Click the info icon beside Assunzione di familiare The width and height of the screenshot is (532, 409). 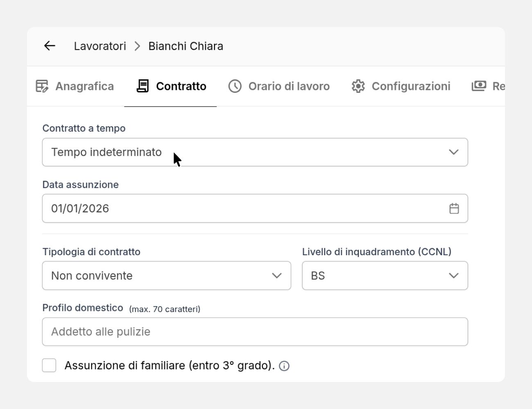284,366
